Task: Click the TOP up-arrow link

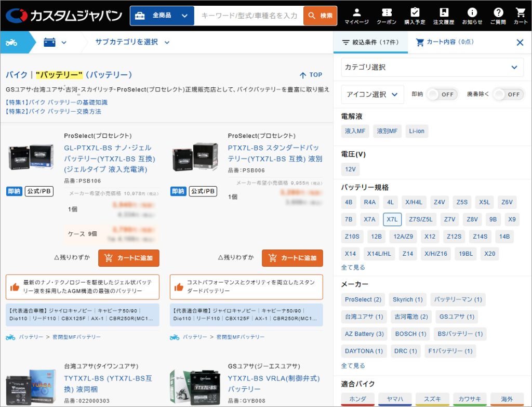Action: pyautogui.click(x=311, y=75)
